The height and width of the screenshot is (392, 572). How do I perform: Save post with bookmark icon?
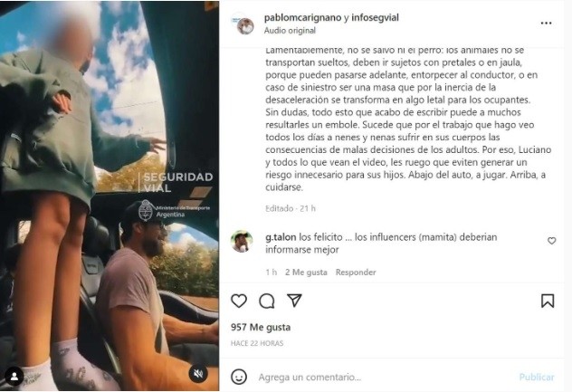tap(548, 301)
